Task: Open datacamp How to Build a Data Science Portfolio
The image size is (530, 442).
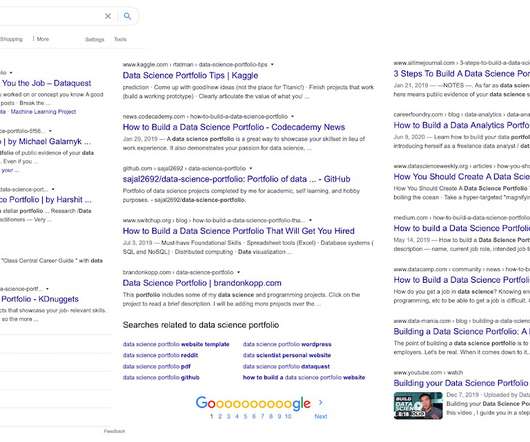Action: (x=462, y=280)
